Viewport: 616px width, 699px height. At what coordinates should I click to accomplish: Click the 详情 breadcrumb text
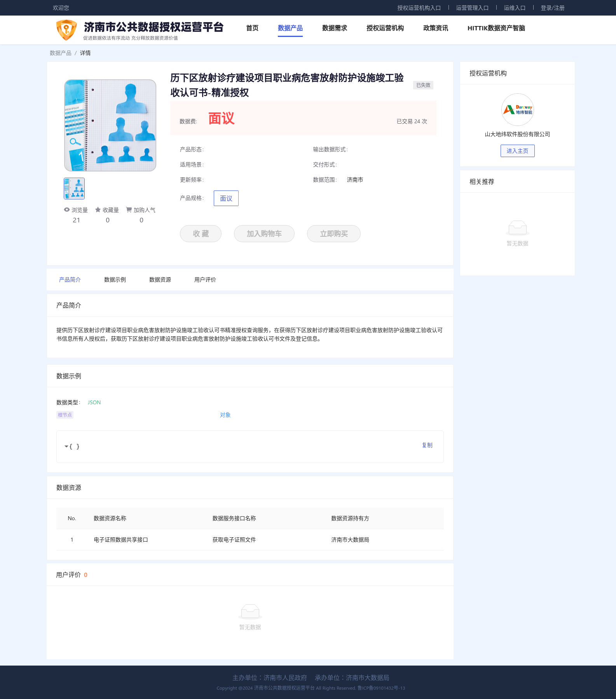click(85, 53)
